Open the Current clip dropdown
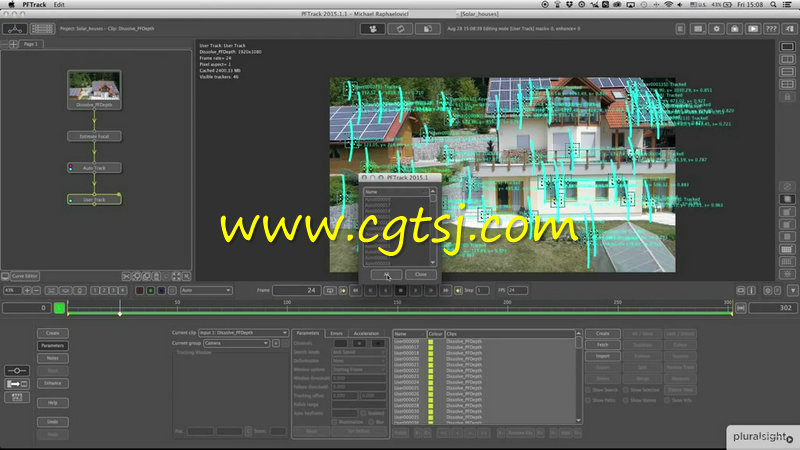The height and width of the screenshot is (450, 800). pyautogui.click(x=243, y=333)
